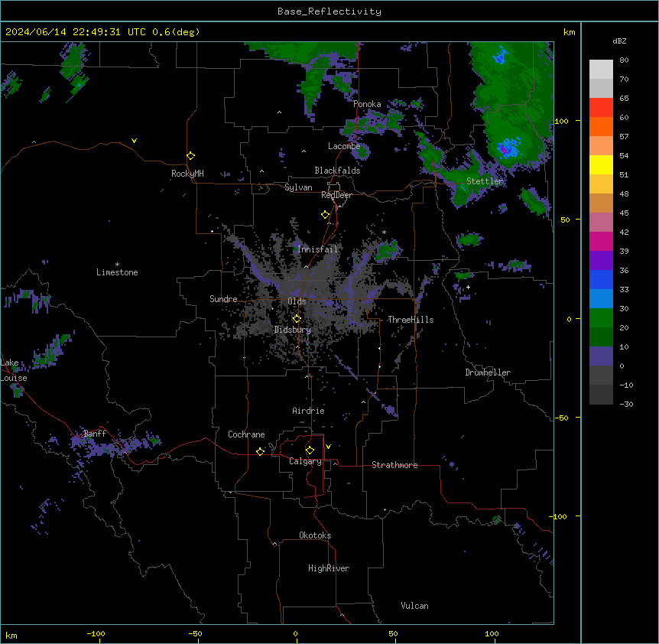Select the slate 0-10 dBZ legend swatch

pos(601,356)
